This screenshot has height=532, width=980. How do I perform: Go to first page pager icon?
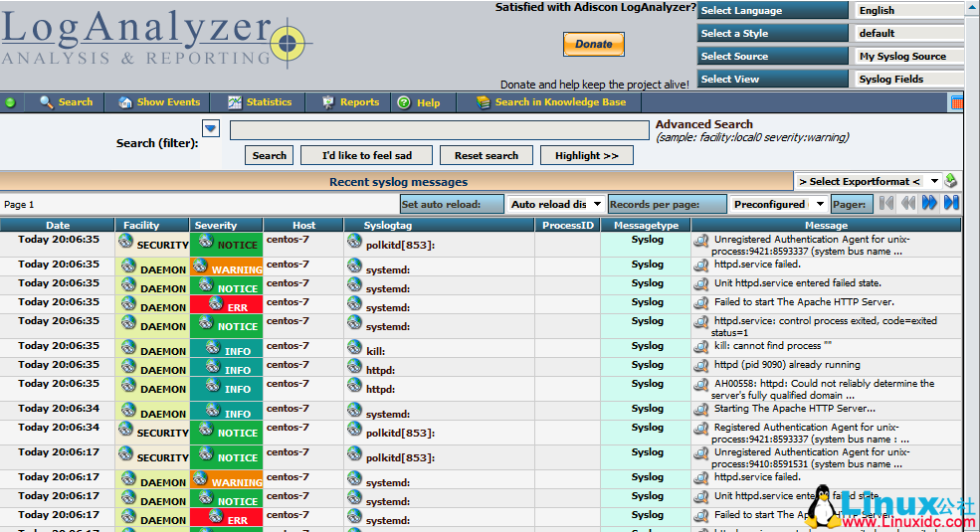pos(885,203)
